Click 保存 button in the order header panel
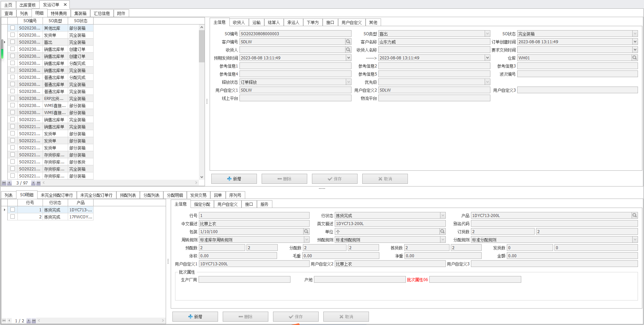Image resolution: width=644 pixels, height=325 pixels. pyautogui.click(x=334, y=179)
